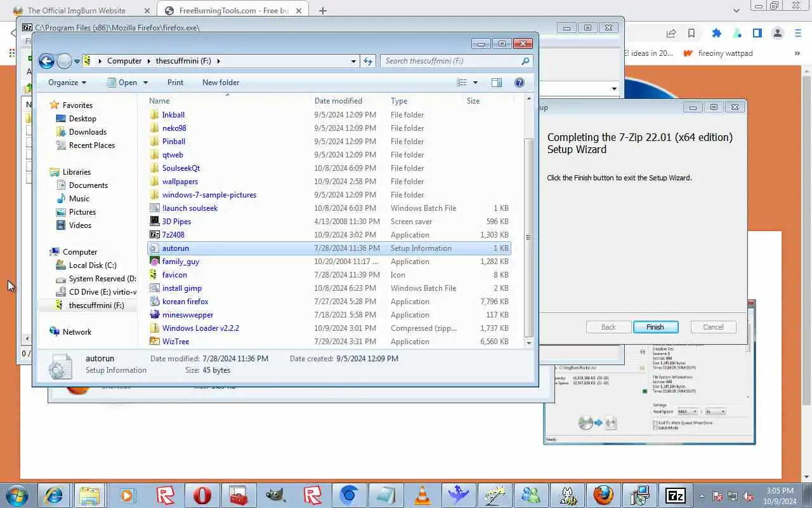Image resolution: width=812 pixels, height=508 pixels.
Task: Open VLC media player from the taskbar
Action: click(x=423, y=495)
